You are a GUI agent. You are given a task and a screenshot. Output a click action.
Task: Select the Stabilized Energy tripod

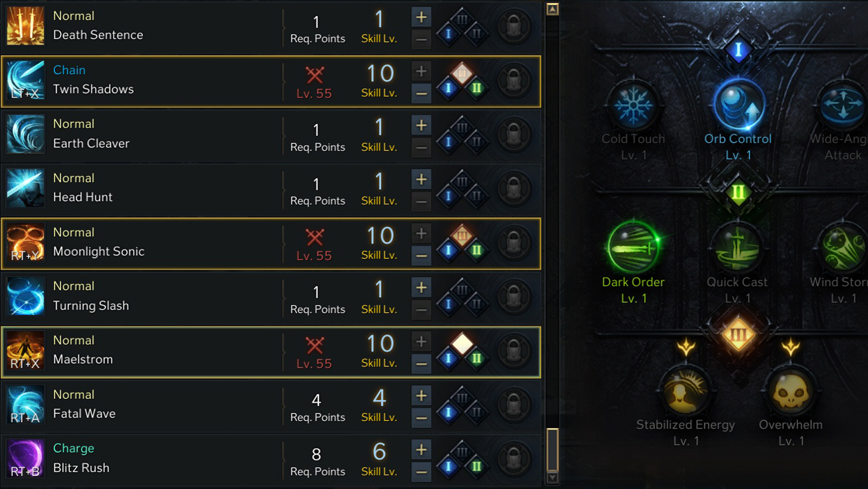click(685, 392)
